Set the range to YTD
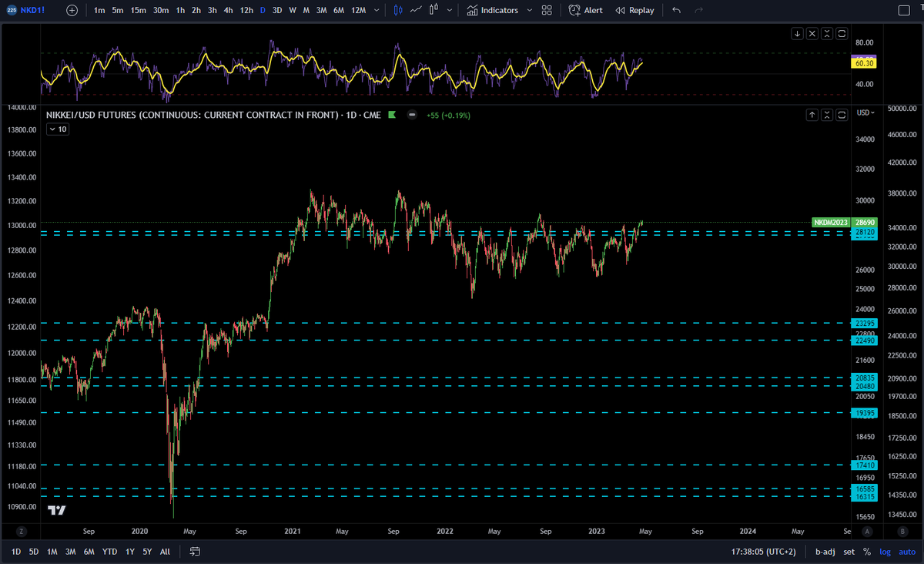Viewport: 924px width, 564px height. 110,552
